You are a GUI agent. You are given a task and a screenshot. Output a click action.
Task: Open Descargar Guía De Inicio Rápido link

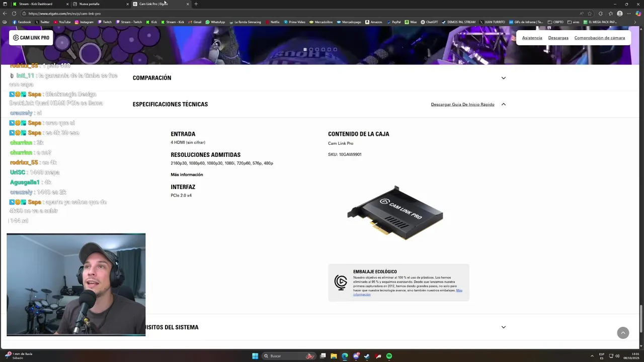[462, 104]
